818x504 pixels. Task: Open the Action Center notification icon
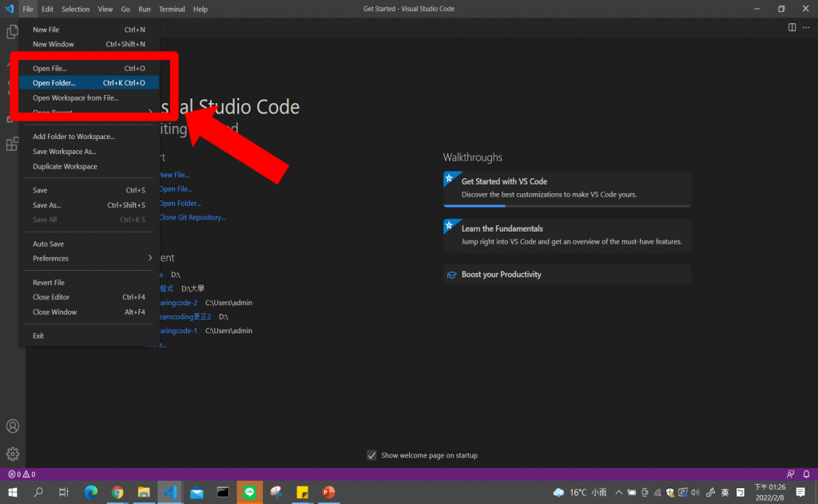click(x=800, y=492)
